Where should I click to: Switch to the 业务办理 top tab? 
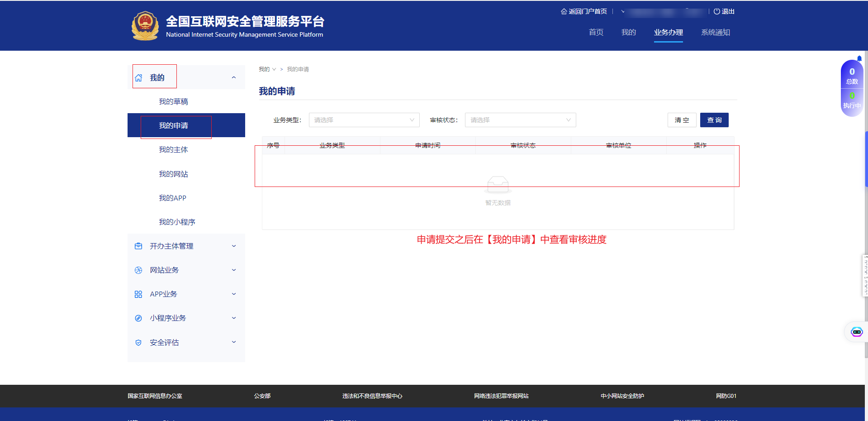pos(668,33)
